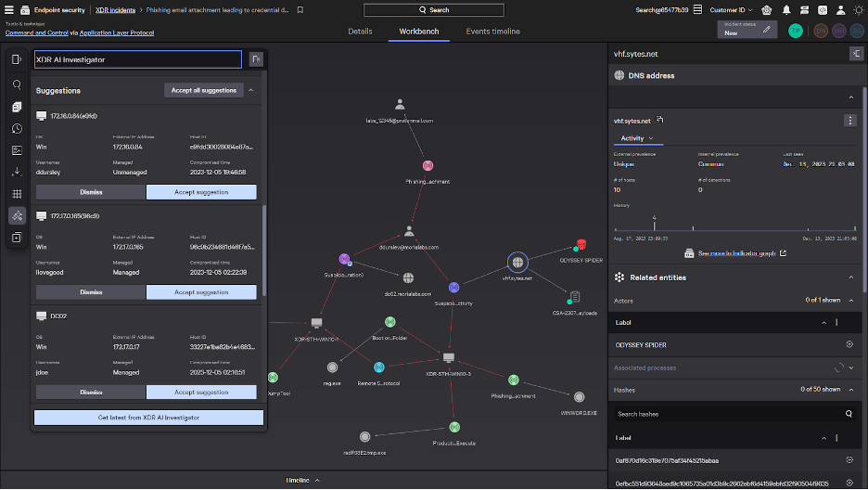This screenshot has width=868, height=490.
Task: Expand the bottom Timeline panel
Action: tap(303, 481)
